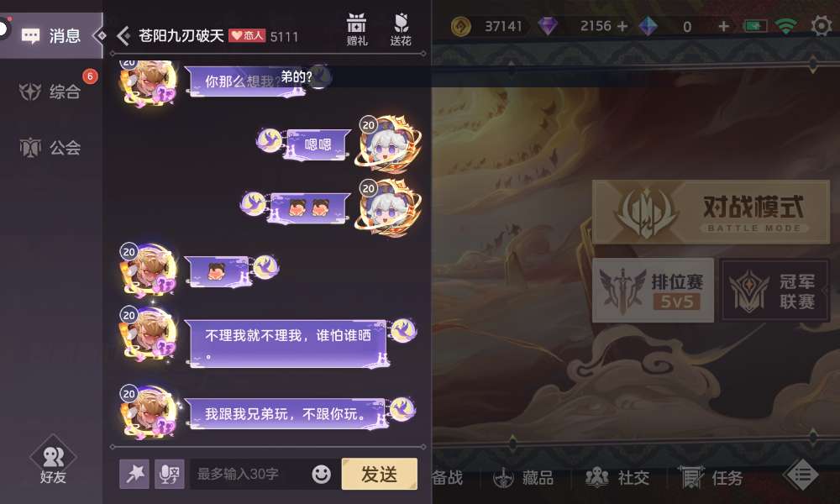Expand the list menu icon at bottom right

801,475
